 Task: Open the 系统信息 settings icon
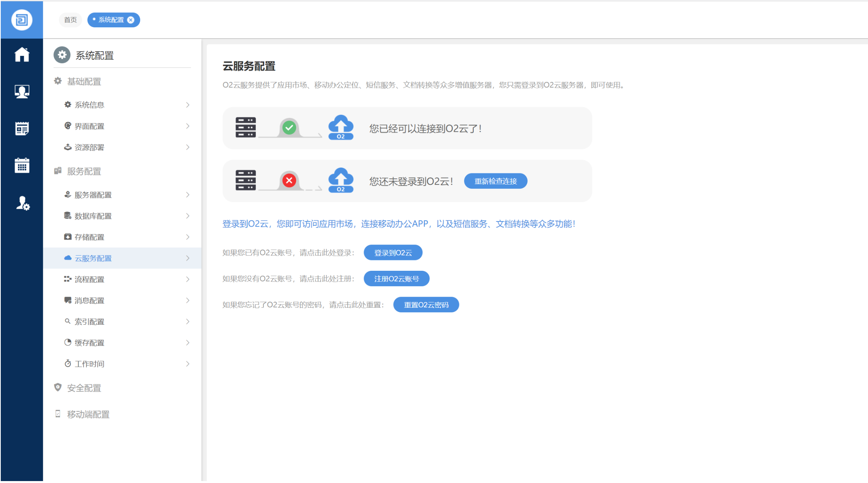(x=67, y=104)
